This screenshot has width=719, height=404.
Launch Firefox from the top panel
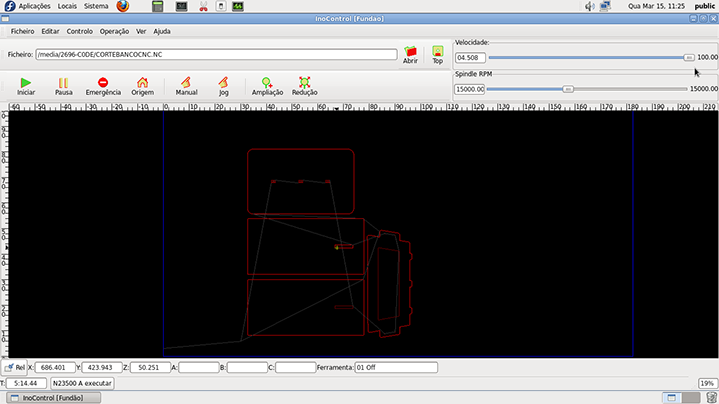pos(122,6)
